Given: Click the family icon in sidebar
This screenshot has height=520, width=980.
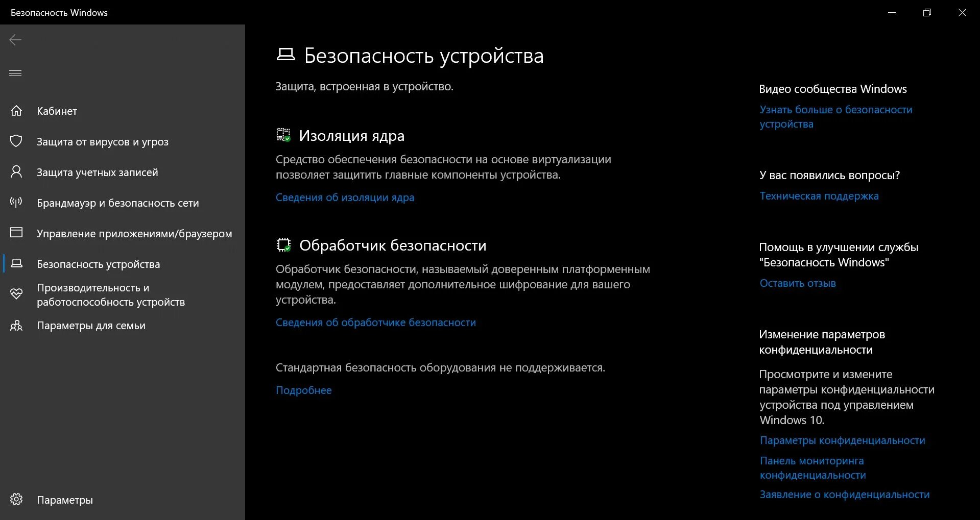Looking at the screenshot, I should 16,325.
